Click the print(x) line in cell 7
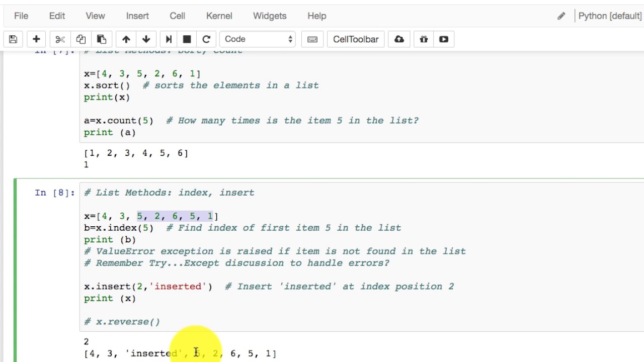The image size is (644, 362). [107, 97]
